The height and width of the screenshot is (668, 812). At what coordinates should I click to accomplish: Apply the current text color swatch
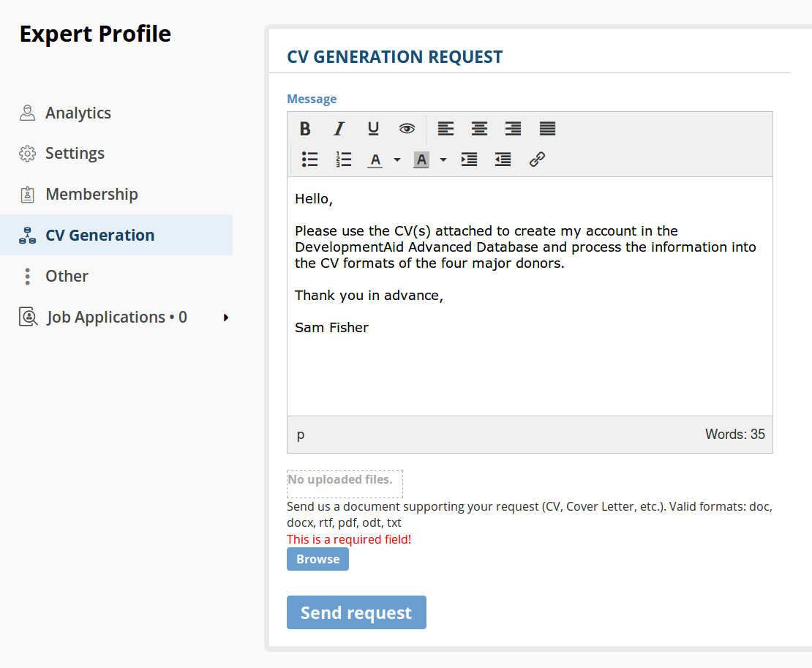tap(375, 160)
